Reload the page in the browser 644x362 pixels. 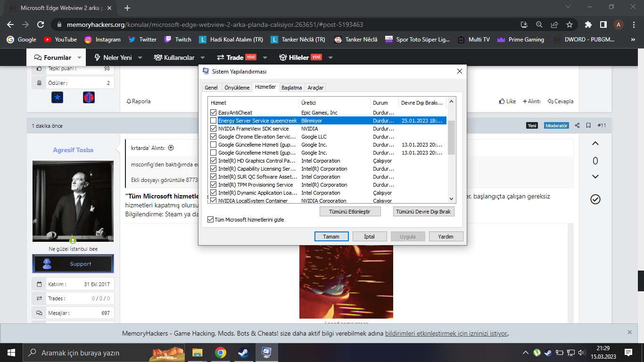(41, 25)
